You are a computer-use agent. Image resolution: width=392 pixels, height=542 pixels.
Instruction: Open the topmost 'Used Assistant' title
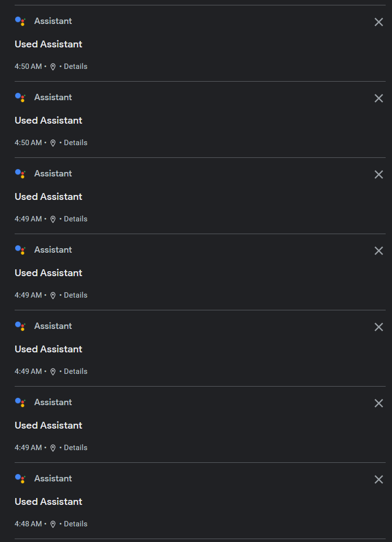click(48, 44)
